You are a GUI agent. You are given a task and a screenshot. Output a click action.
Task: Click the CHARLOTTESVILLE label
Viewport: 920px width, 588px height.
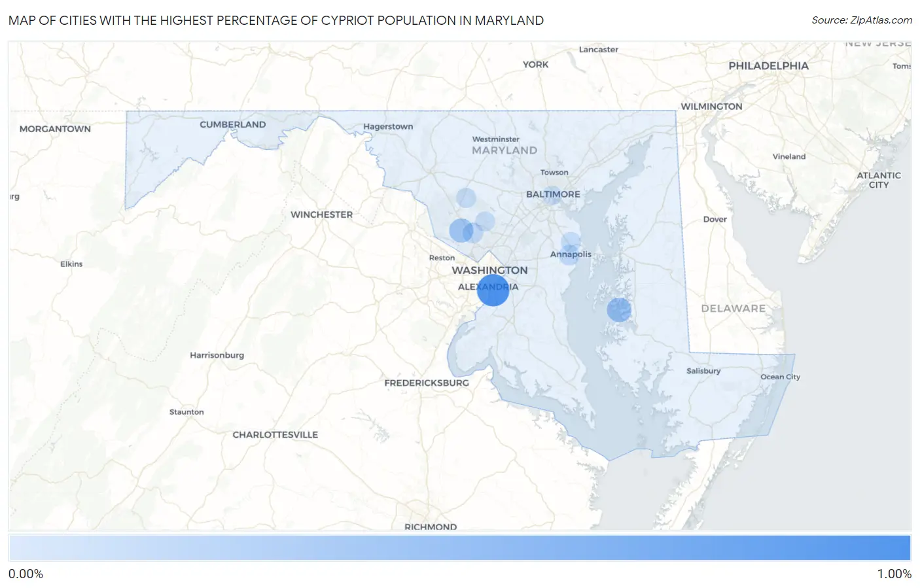[275, 434]
